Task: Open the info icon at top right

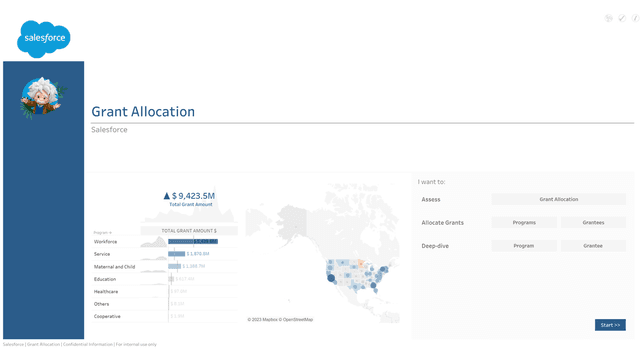Action: [x=635, y=18]
